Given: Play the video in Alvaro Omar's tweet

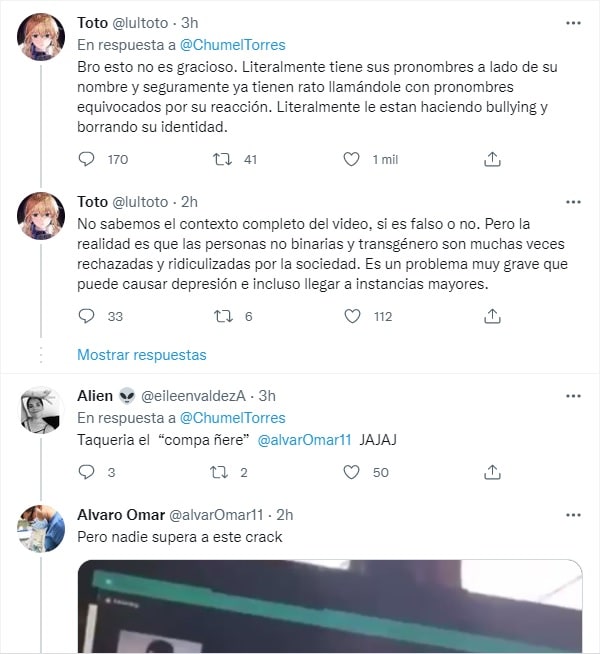Looking at the screenshot, I should pos(330,606).
